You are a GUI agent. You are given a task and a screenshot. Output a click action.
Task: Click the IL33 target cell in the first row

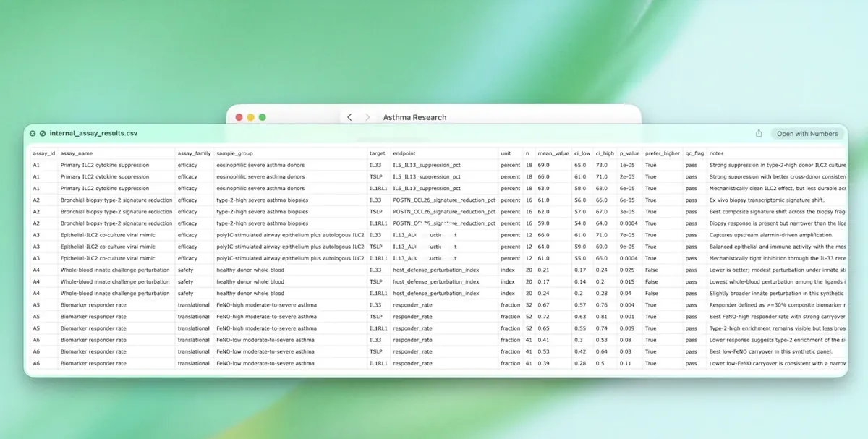[377, 165]
